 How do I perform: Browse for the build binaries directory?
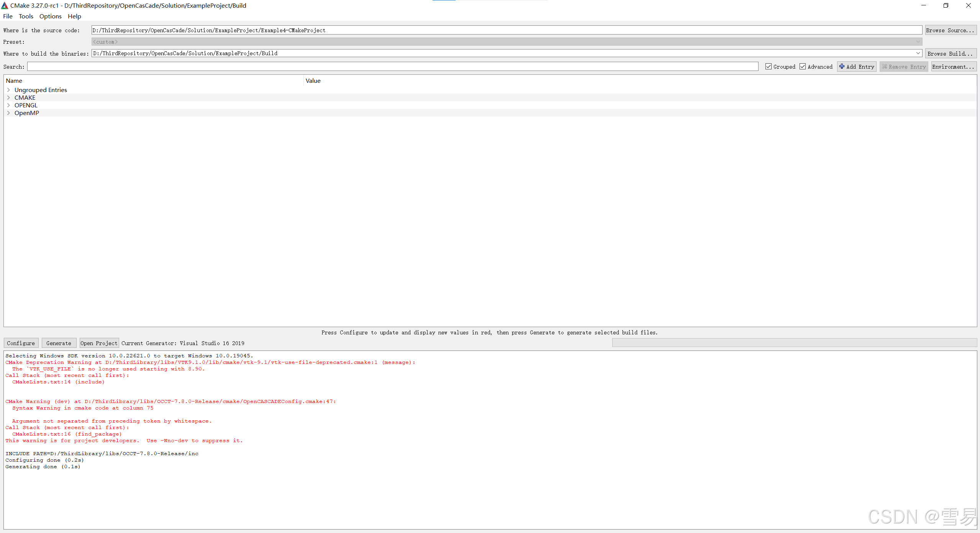tap(951, 53)
